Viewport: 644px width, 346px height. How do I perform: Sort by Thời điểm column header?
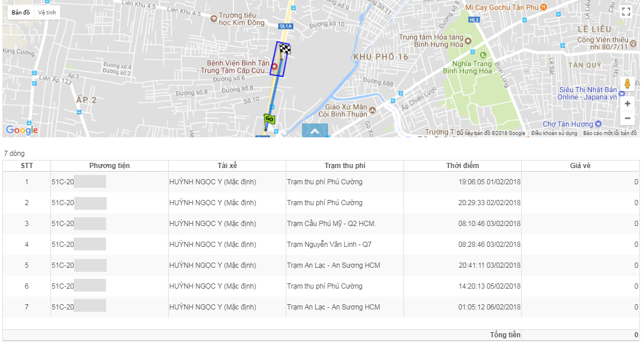pos(463,166)
